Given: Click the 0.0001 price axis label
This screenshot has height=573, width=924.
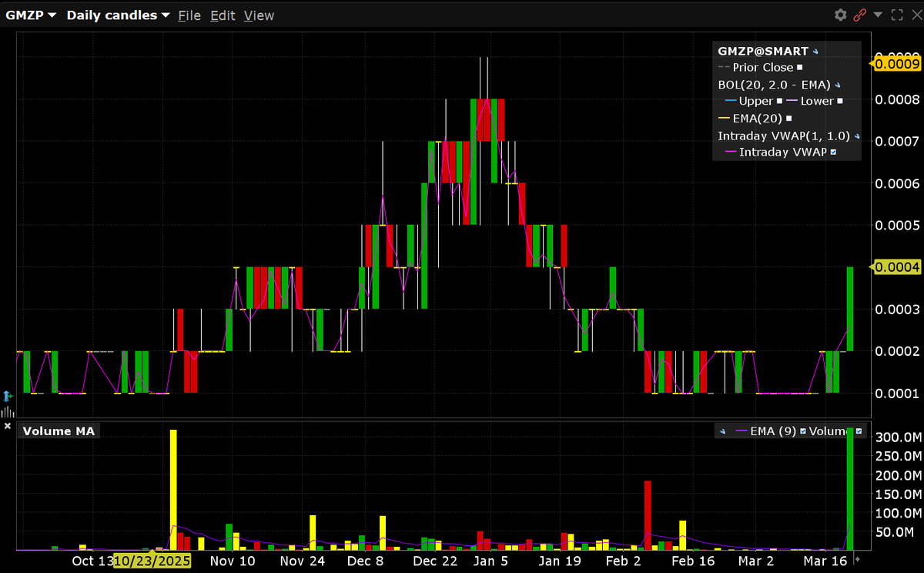Looking at the screenshot, I should pyautogui.click(x=899, y=394).
